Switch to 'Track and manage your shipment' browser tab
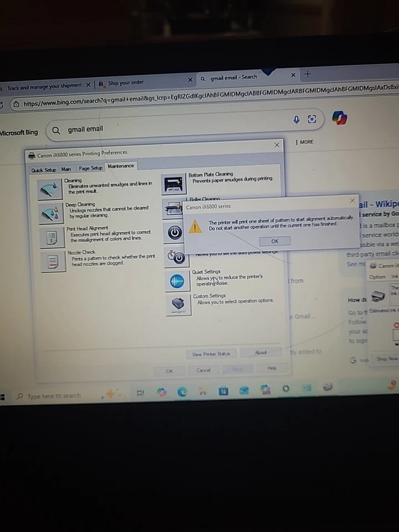 (44, 87)
